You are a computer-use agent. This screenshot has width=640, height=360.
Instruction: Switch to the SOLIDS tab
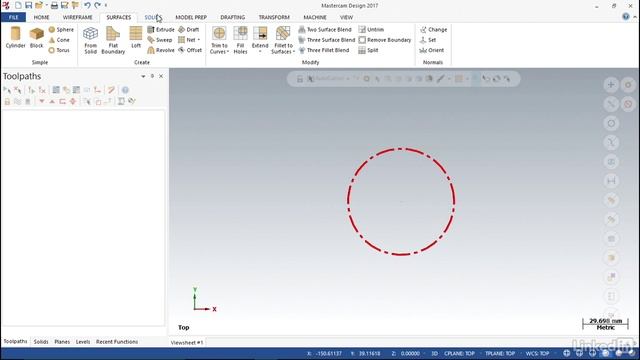[153, 17]
